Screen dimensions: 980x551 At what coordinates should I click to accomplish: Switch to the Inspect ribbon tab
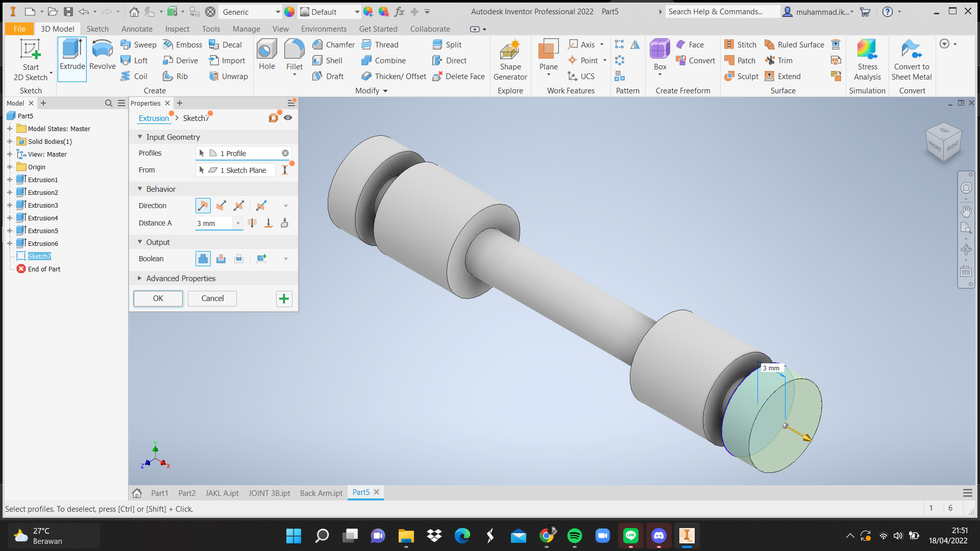coord(177,29)
